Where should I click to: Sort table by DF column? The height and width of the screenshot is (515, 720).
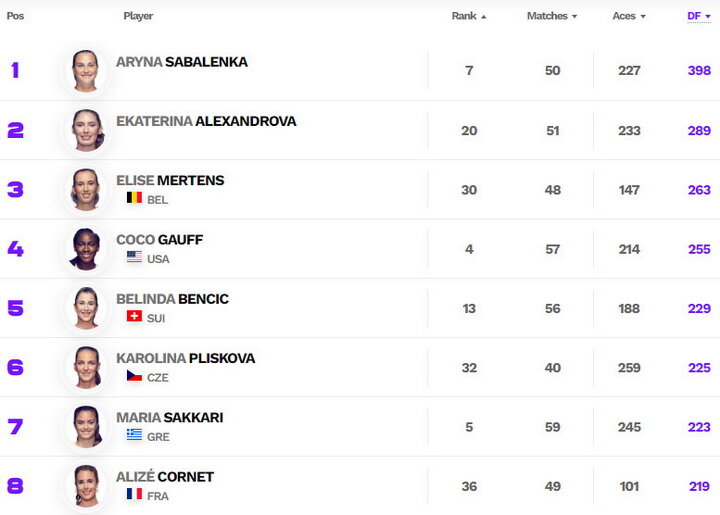click(698, 16)
